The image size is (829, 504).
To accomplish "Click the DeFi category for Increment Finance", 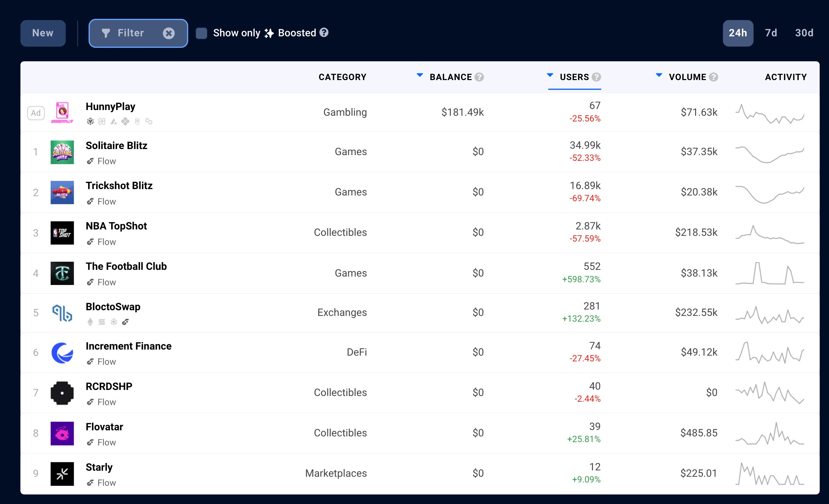I will click(x=357, y=352).
